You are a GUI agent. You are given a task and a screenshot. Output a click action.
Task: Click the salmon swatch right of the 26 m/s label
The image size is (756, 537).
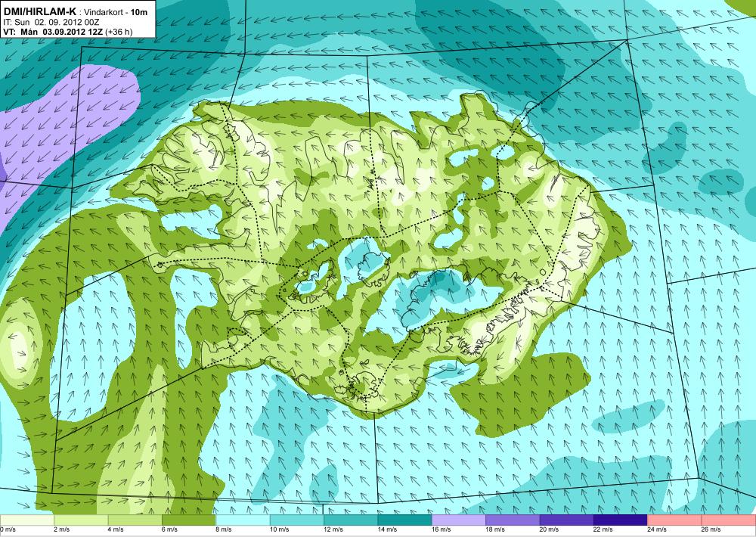[x=729, y=520]
